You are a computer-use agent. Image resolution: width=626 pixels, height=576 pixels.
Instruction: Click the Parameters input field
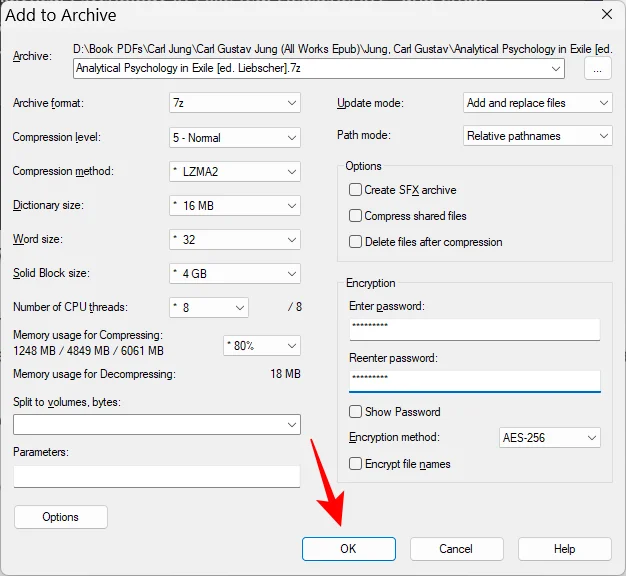[x=157, y=476]
